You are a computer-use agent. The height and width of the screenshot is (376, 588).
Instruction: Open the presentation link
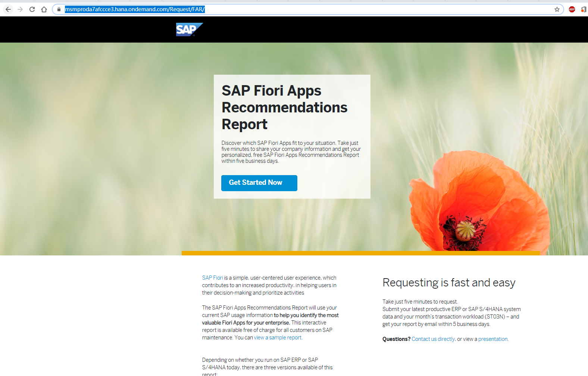493,339
